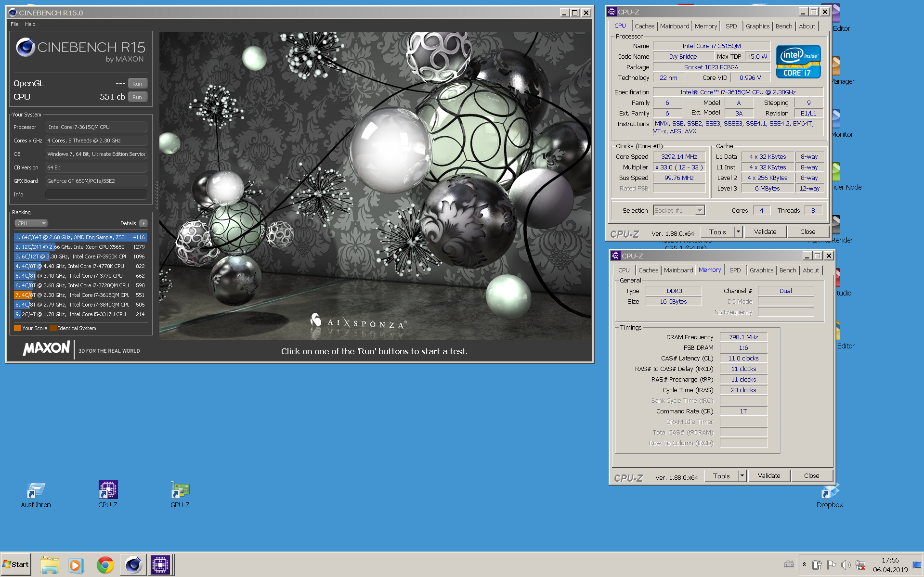Open the SPD tab in upper CPU-Z

tap(731, 26)
